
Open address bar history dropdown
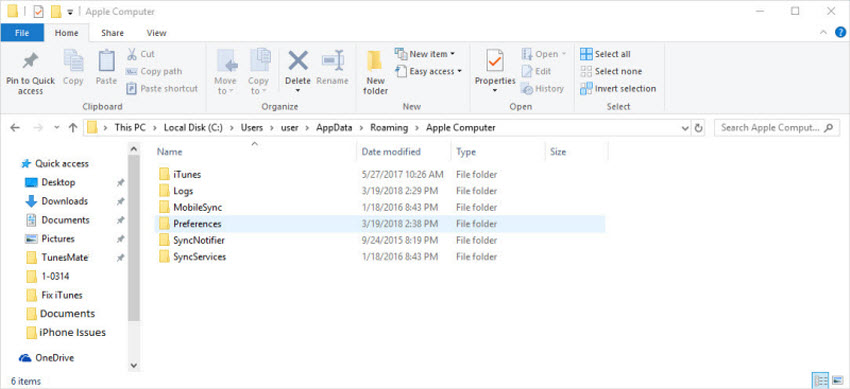(685, 128)
